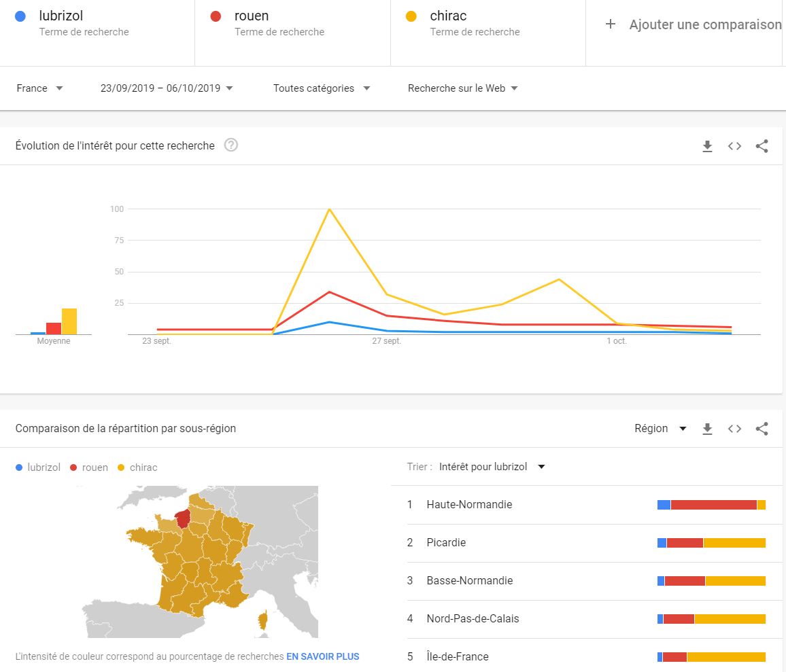Click embed icon for sub-region comparison
Viewport: 786px width, 672px height.
pyautogui.click(x=734, y=429)
